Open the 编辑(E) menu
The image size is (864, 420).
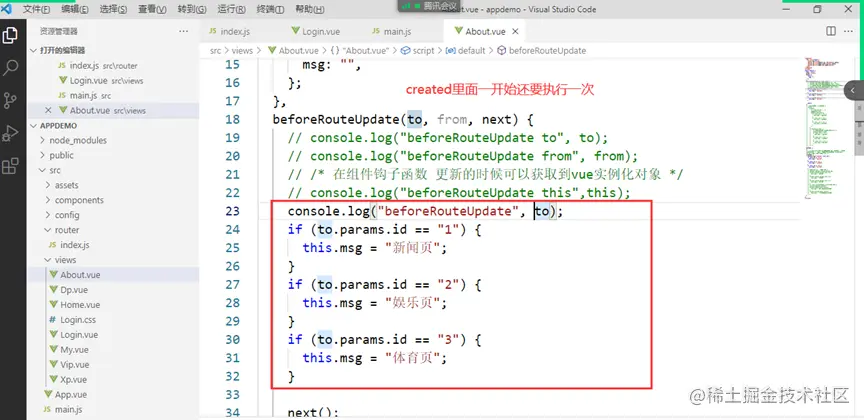(x=75, y=9)
